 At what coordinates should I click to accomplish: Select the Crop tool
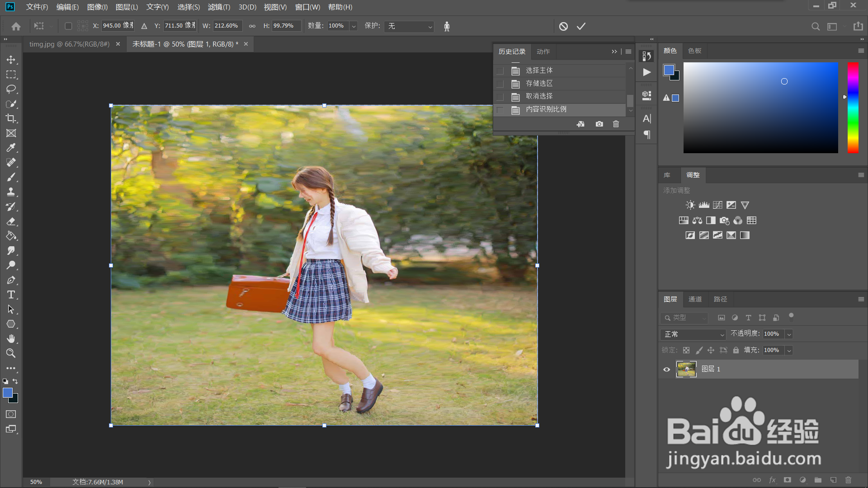point(11,118)
